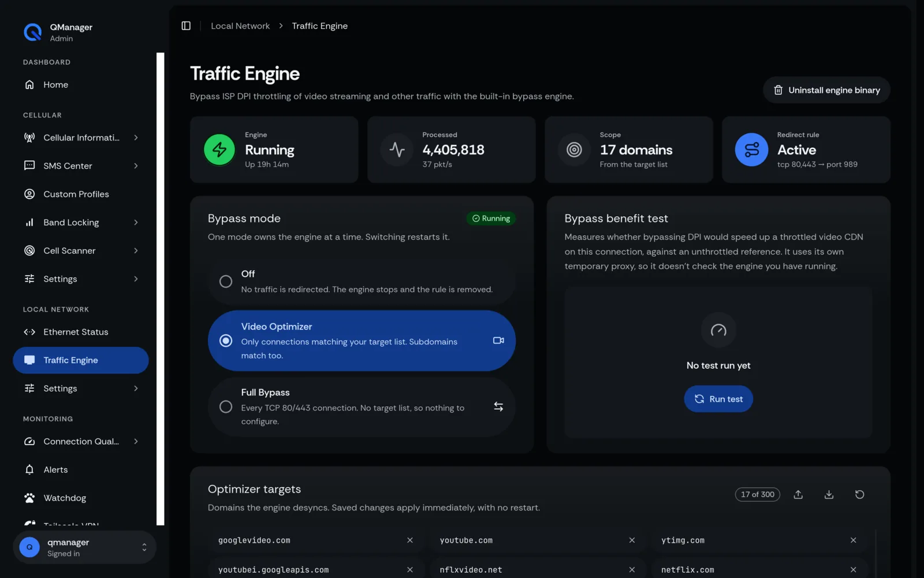This screenshot has height=578, width=924.
Task: Expand the Band Locking chevron
Action: (136, 223)
